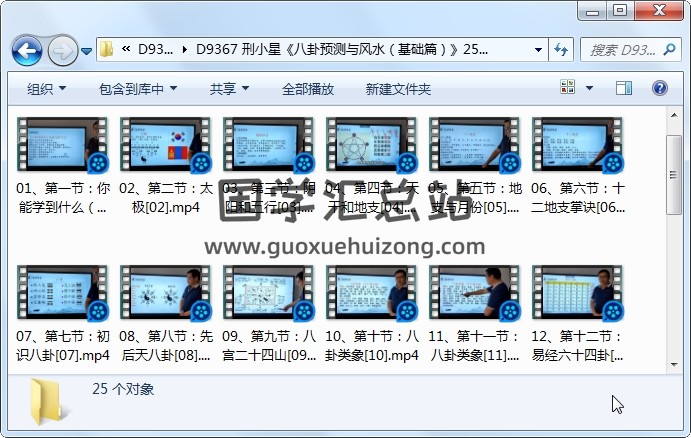Click the D93 parent folder in breadcrumb
Image resolution: width=691 pixels, height=438 pixels.
tap(156, 49)
